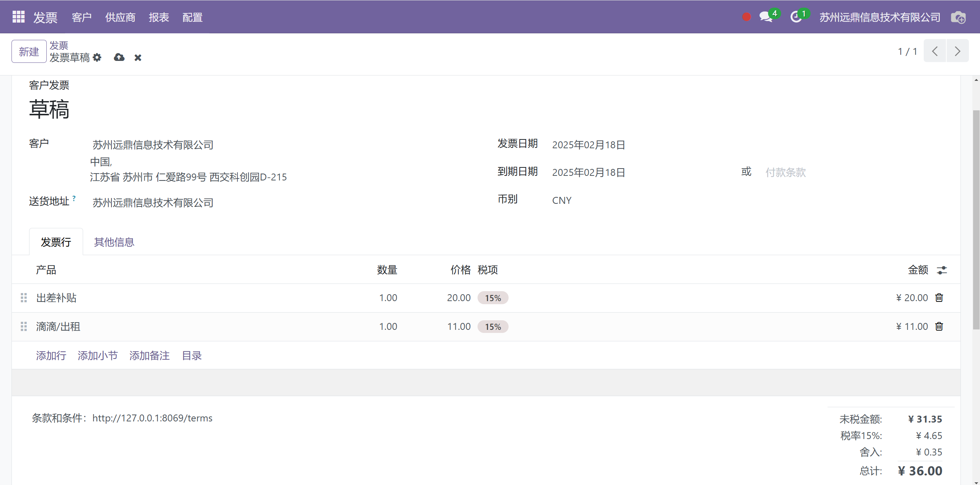Open the apps grid menu icon

pyautogui.click(x=18, y=17)
